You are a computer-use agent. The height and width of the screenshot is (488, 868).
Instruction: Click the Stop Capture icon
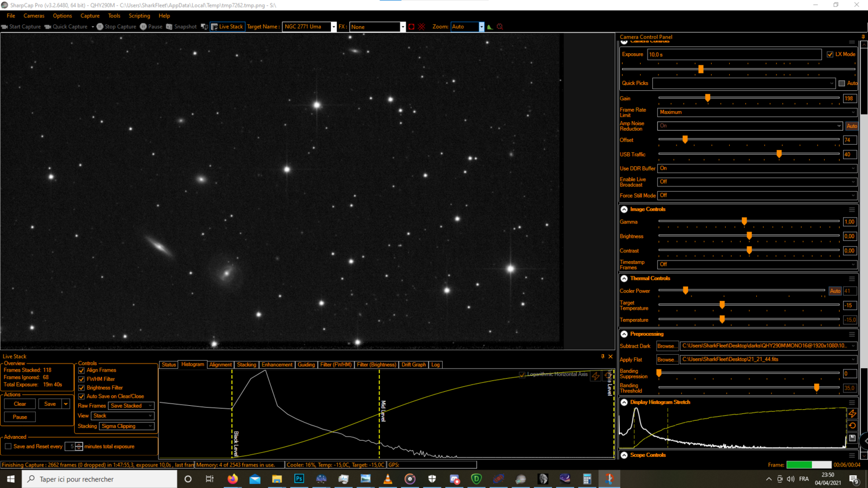pyautogui.click(x=100, y=27)
